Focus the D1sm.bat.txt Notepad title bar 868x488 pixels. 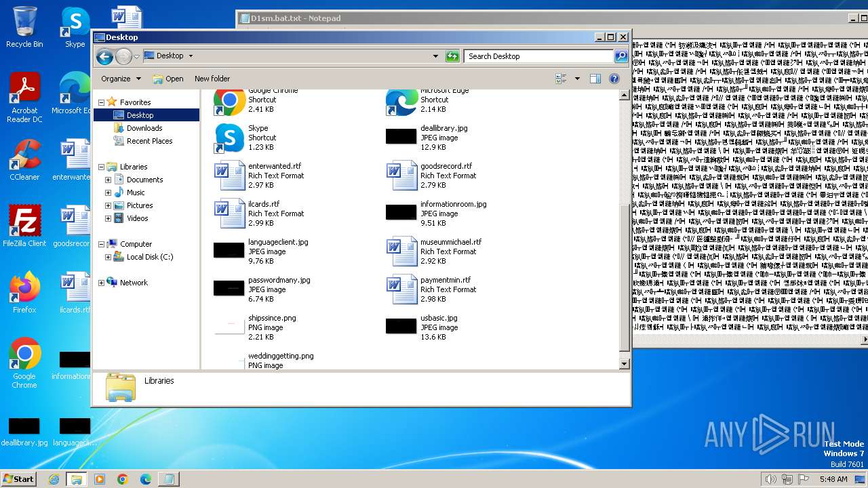551,18
